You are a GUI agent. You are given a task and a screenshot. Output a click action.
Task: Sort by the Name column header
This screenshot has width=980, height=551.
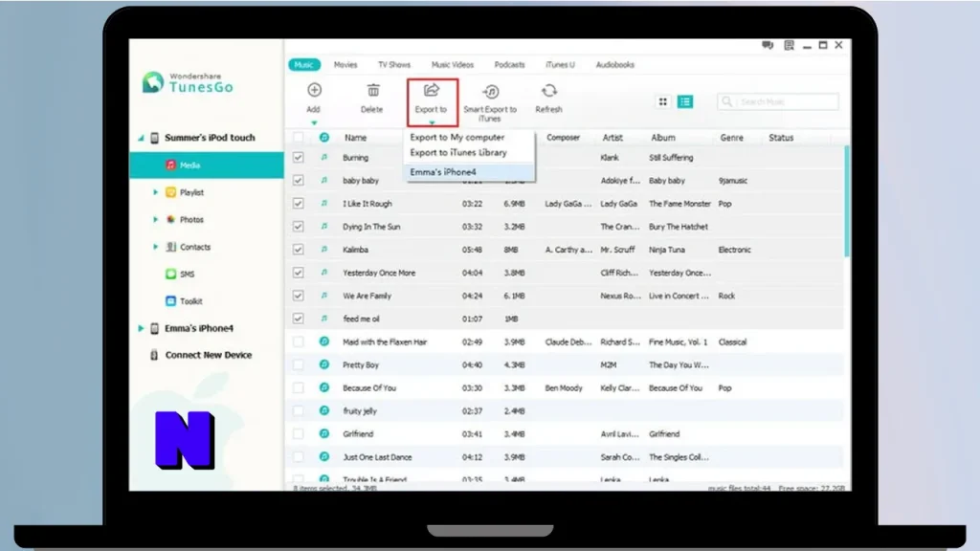(355, 138)
